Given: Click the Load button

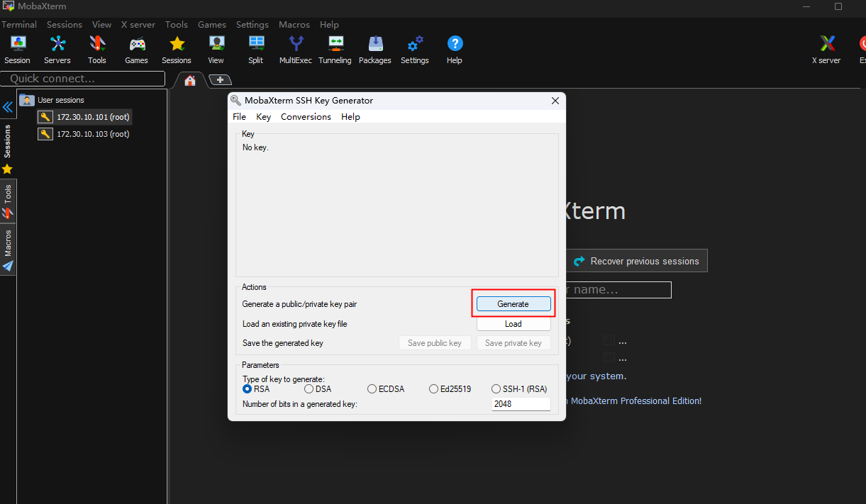Looking at the screenshot, I should 514,324.
